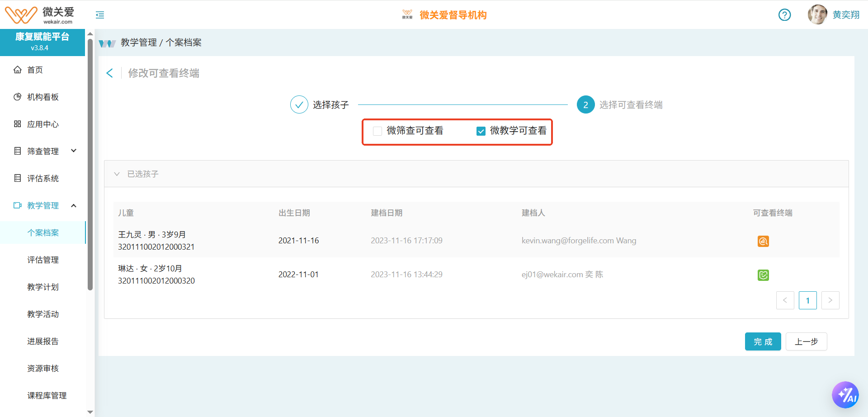This screenshot has height=417, width=868.
Task: Expand the 筛查管理 sidebar menu
Action: [x=43, y=151]
